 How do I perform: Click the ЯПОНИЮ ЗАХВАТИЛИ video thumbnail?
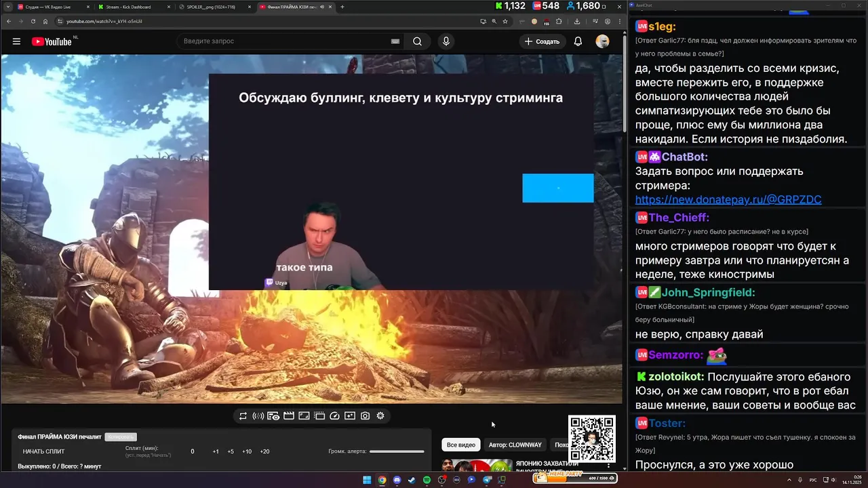coord(477,465)
